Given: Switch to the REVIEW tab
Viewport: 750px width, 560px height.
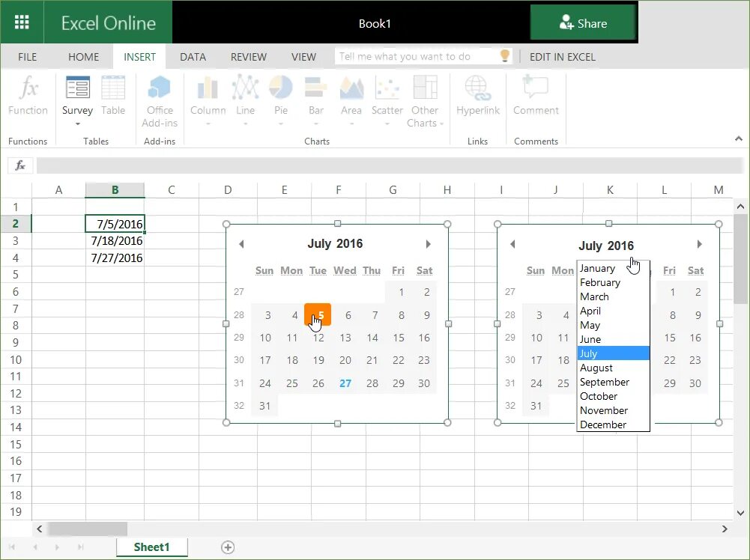Looking at the screenshot, I should click(x=248, y=57).
